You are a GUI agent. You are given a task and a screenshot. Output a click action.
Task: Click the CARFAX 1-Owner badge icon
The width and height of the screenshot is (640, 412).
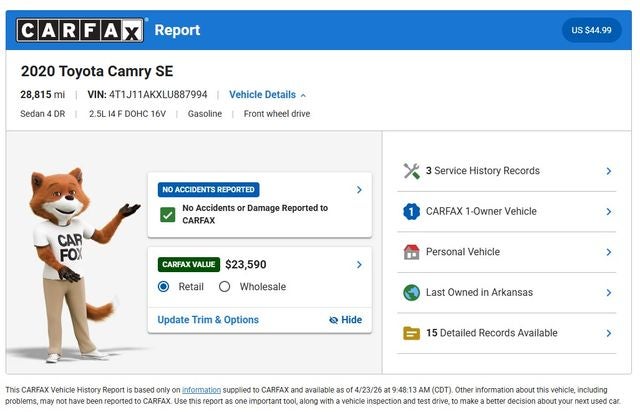pyautogui.click(x=411, y=212)
